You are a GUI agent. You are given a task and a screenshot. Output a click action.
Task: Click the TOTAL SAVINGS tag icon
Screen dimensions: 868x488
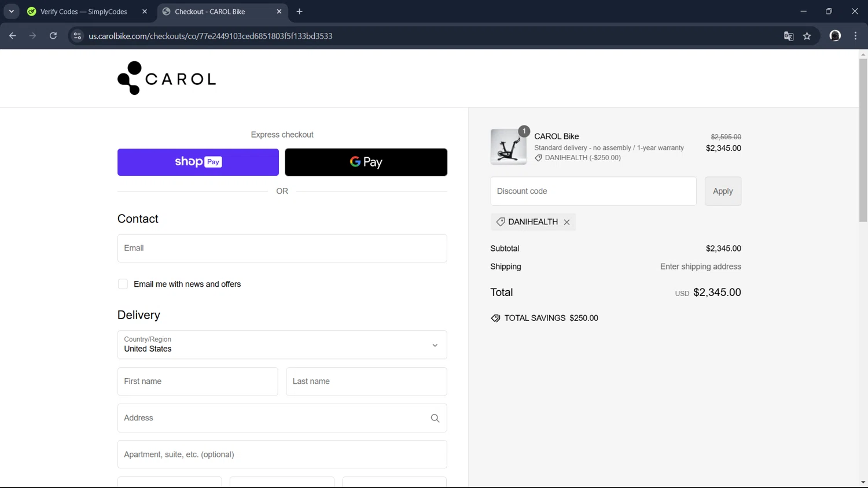495,318
